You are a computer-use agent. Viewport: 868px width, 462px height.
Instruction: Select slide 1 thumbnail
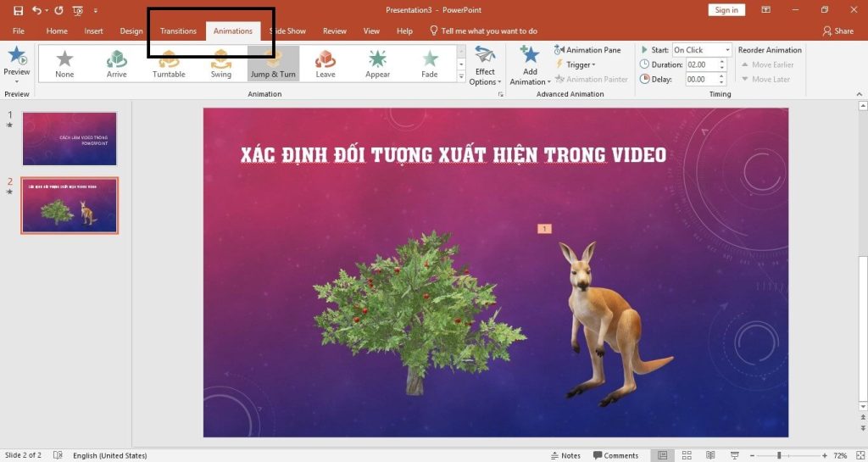pos(70,139)
